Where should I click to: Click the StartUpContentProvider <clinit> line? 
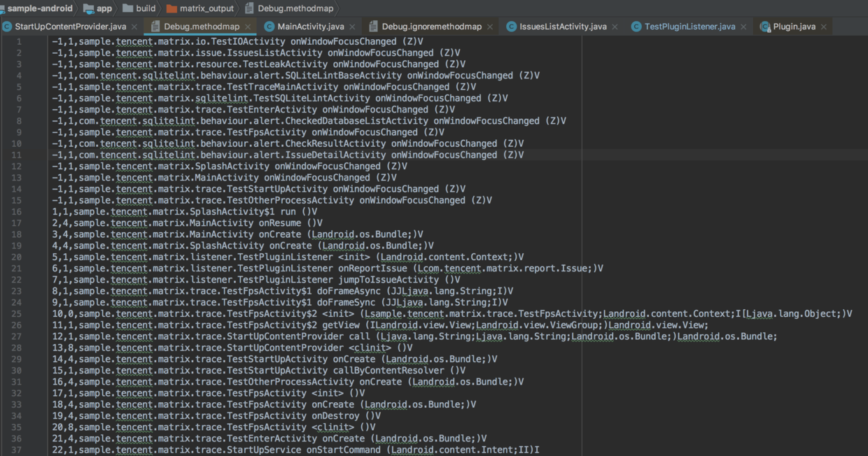point(232,348)
